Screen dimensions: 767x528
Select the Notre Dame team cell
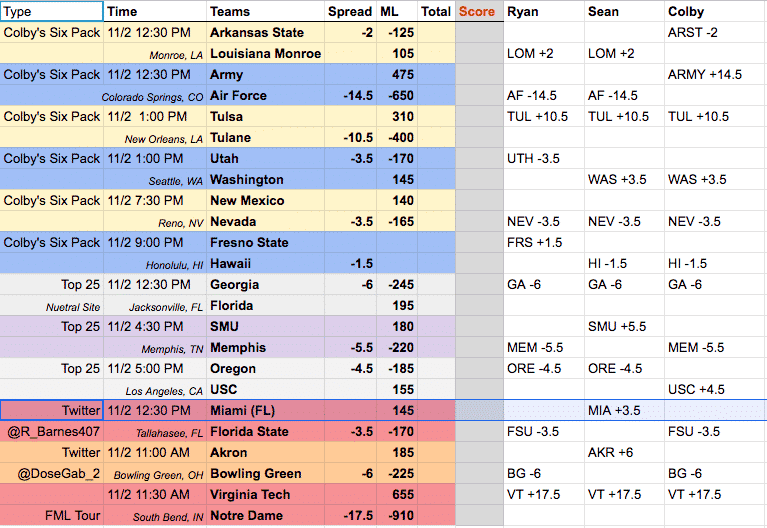tap(266, 516)
